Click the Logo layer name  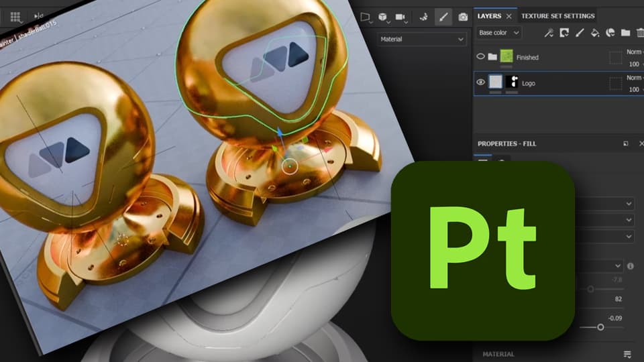[x=529, y=83]
